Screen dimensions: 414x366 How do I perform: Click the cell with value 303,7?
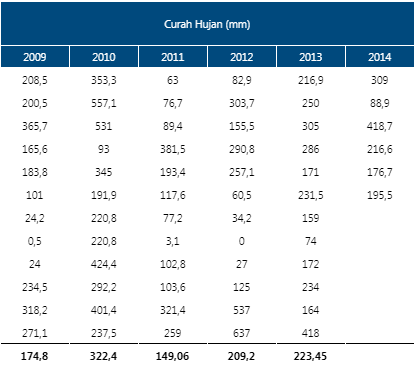coord(242,103)
